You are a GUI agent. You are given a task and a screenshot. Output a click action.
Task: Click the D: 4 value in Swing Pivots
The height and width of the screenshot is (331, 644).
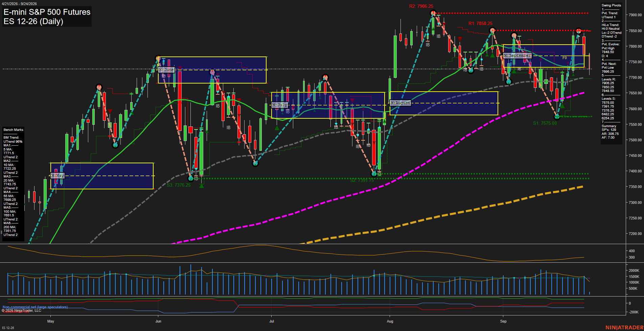(x=605, y=56)
